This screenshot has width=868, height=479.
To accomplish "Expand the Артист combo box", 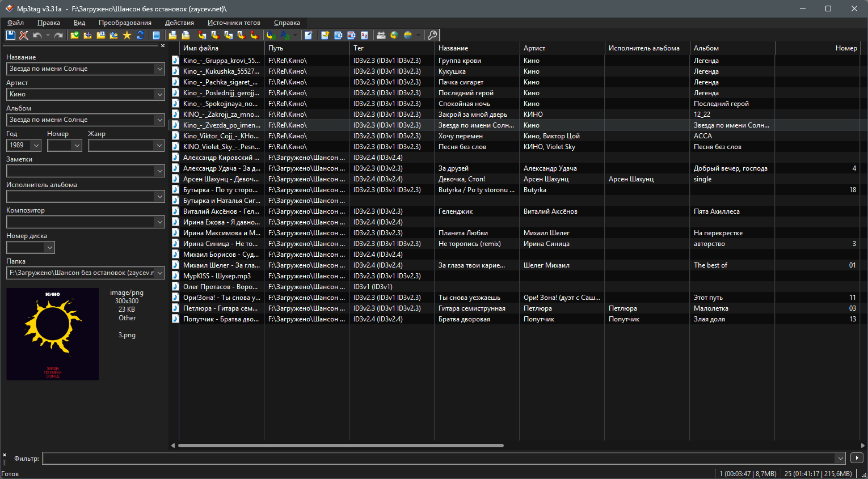I will point(159,94).
